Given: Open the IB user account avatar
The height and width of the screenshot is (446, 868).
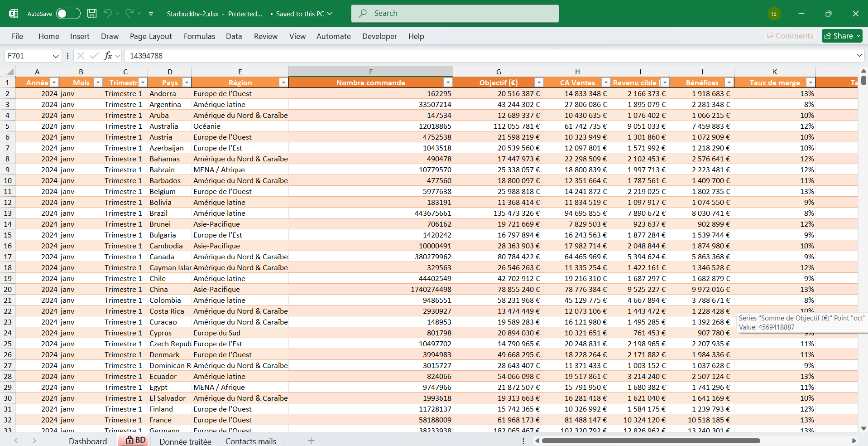Looking at the screenshot, I should point(774,14).
